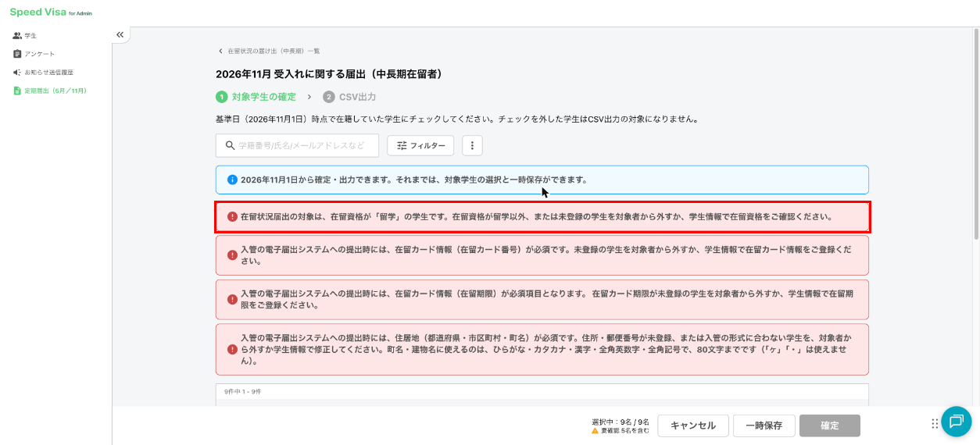Click error icon of 住居地 alert
980x445 pixels.
[232, 350]
